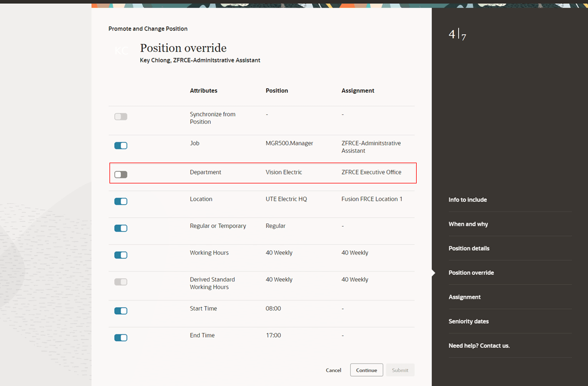This screenshot has width=588, height=386.
Task: Click the Regular or Temporary label
Action: click(x=218, y=226)
